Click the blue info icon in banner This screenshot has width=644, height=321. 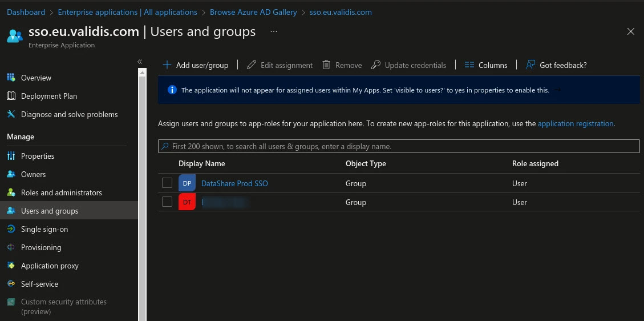pyautogui.click(x=172, y=90)
